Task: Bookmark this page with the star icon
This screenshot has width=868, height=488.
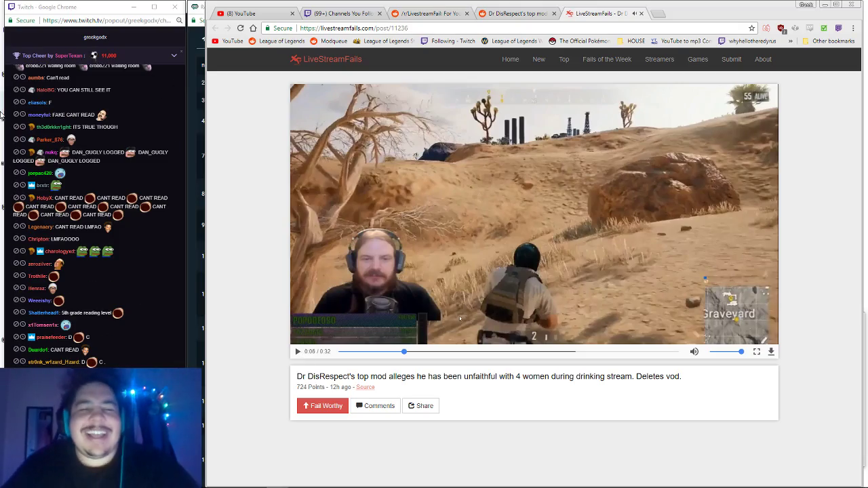Action: [x=751, y=28]
